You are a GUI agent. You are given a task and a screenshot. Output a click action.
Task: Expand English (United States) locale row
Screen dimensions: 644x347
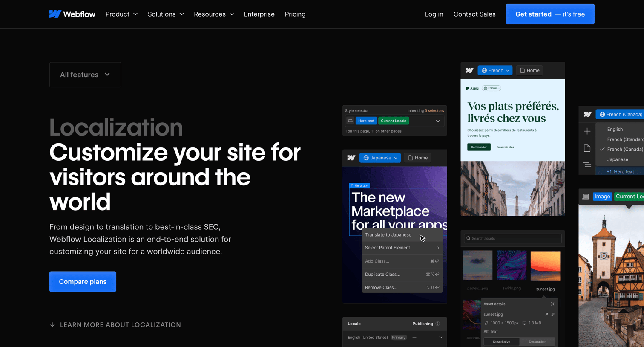coord(441,338)
